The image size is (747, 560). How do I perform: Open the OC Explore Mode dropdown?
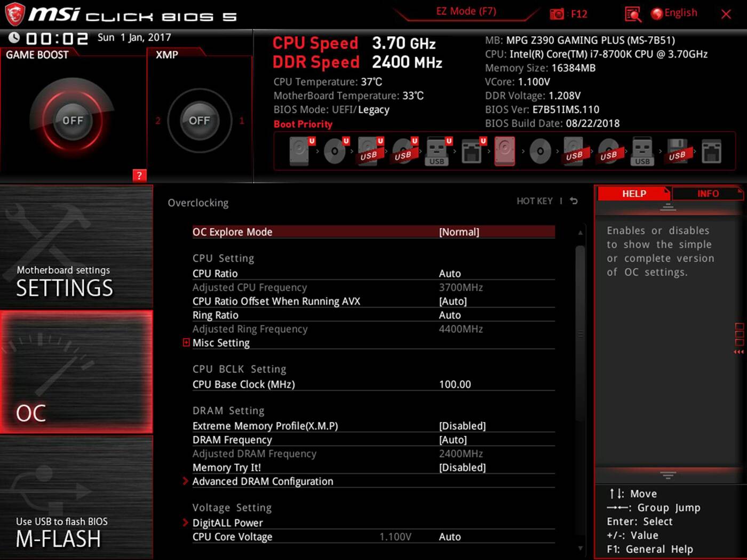(x=459, y=232)
